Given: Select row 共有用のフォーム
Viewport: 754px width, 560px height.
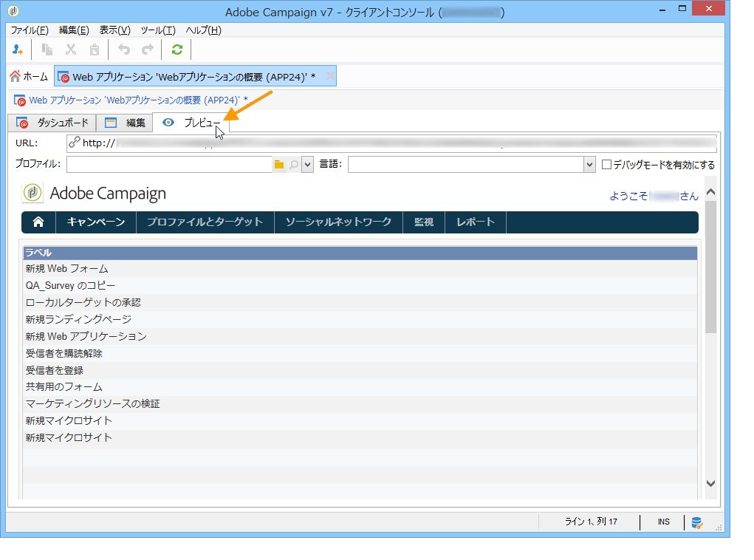Looking at the screenshot, I should [x=360, y=387].
